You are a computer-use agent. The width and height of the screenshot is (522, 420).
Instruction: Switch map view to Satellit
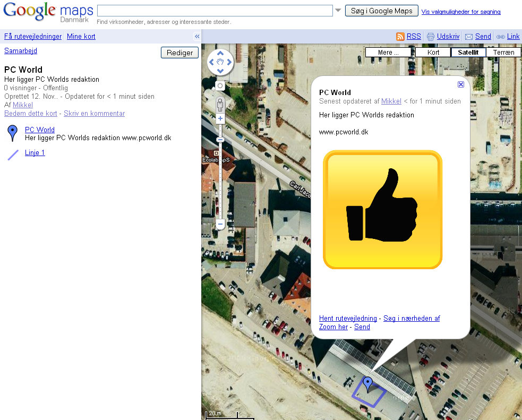[x=468, y=52]
